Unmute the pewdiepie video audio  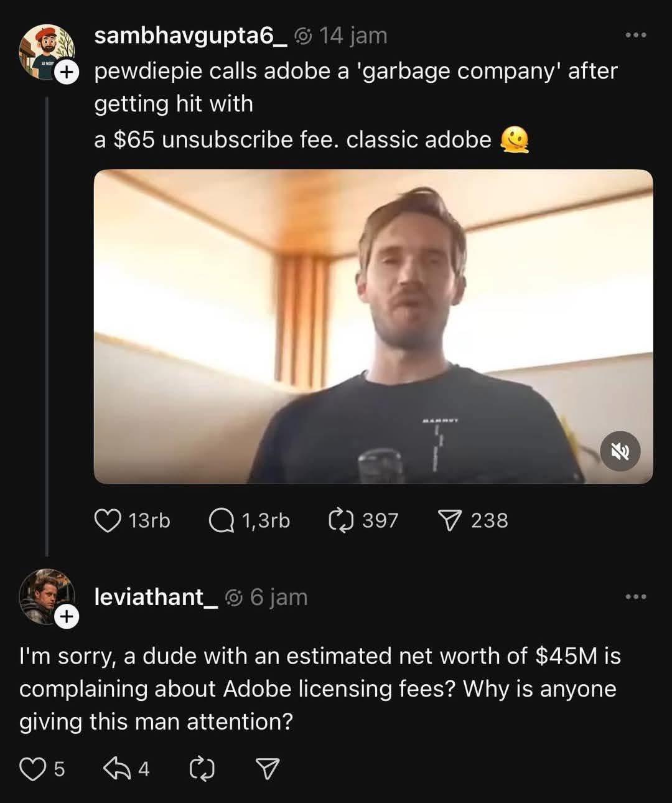(620, 452)
